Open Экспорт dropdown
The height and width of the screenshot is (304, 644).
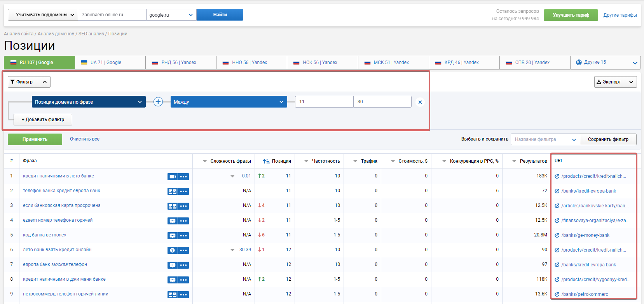coord(615,82)
